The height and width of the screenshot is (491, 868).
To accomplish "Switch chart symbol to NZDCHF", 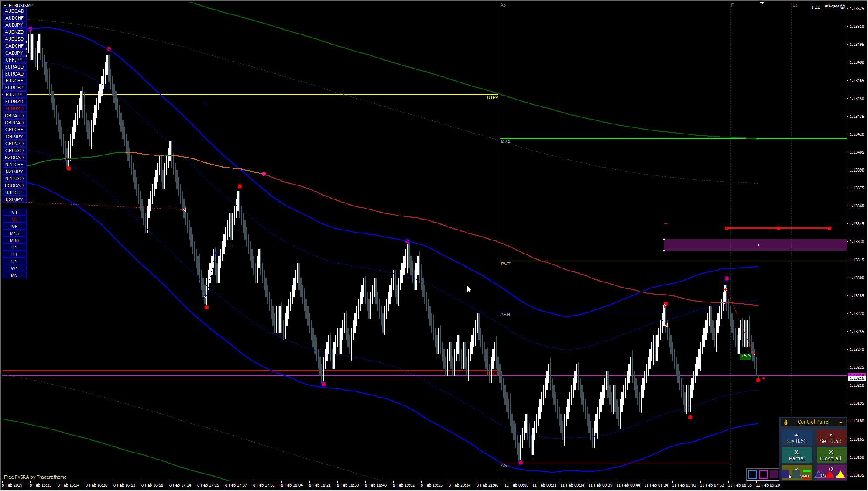I will 14,165.
